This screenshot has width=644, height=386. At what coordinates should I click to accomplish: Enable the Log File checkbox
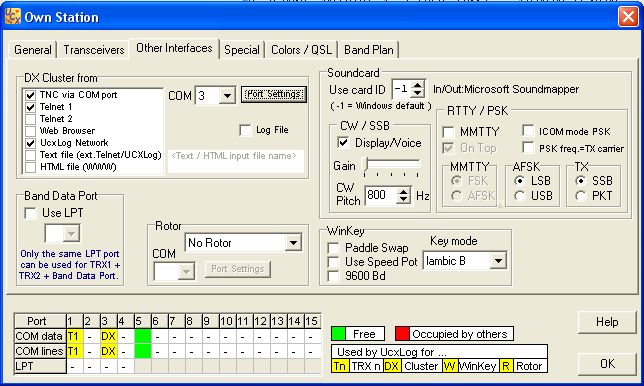(245, 130)
